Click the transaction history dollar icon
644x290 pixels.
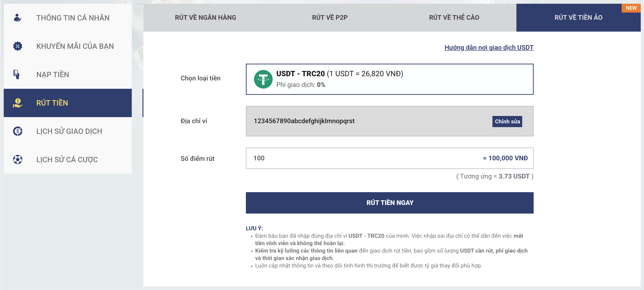pyautogui.click(x=17, y=131)
